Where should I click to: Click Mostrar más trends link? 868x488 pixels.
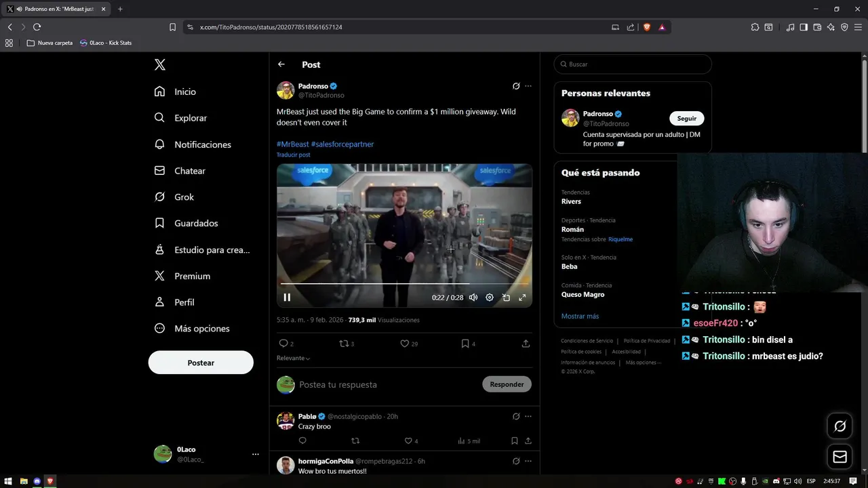coord(580,316)
